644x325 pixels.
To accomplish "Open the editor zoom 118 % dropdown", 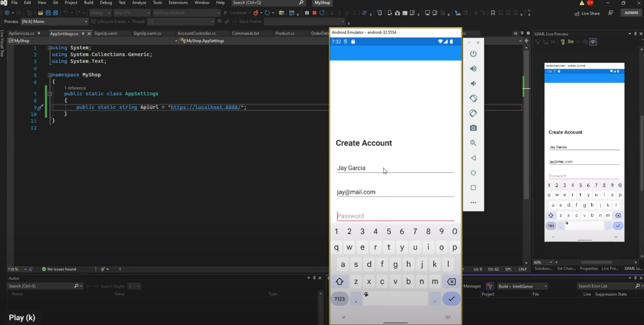I will coord(17,269).
